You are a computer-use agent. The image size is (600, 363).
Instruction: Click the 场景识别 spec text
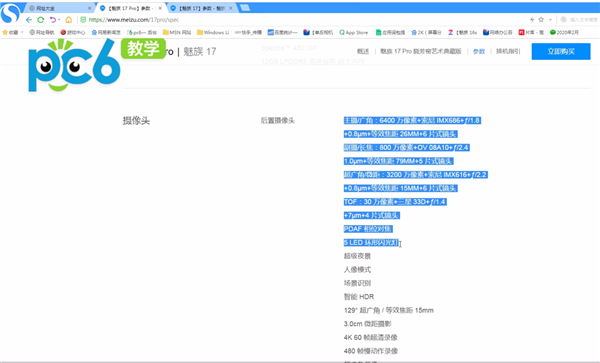tap(357, 283)
